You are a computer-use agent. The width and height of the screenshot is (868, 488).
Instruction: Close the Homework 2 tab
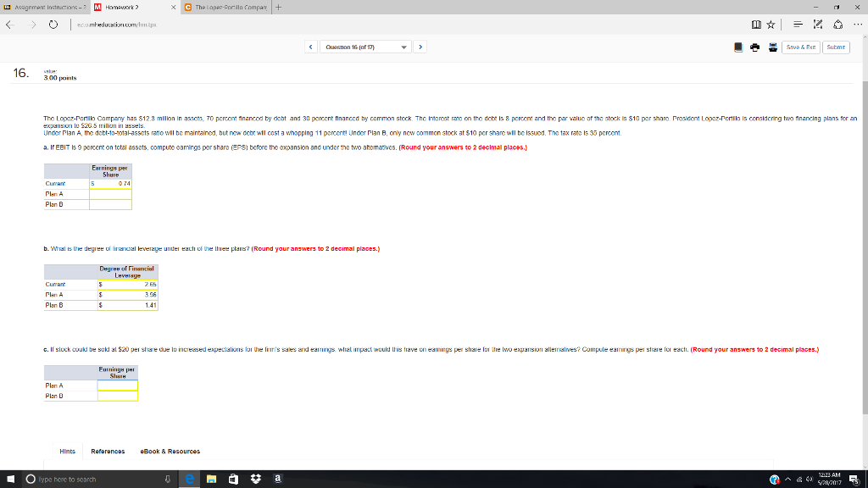point(173,7)
